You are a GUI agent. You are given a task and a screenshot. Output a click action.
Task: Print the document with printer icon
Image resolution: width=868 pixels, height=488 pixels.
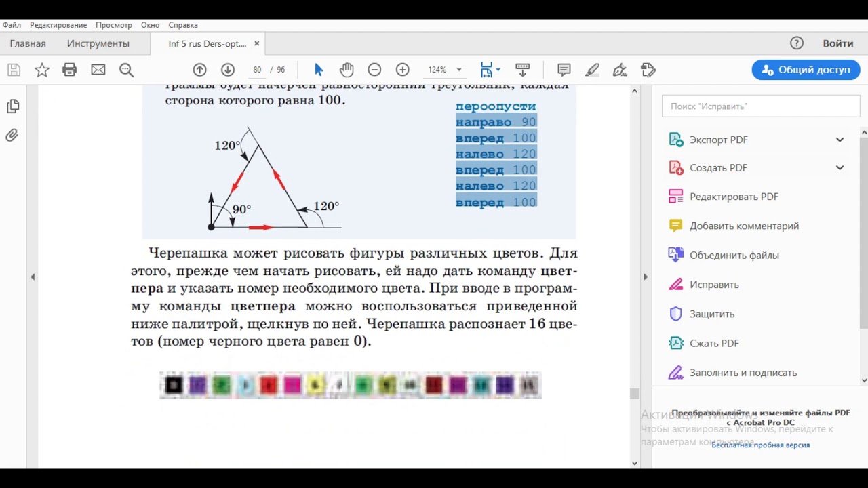pyautogui.click(x=70, y=70)
